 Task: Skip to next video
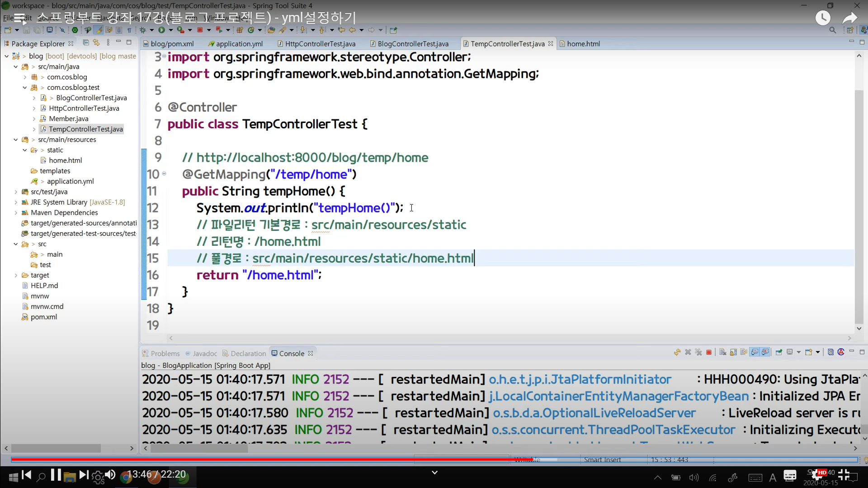pos(84,475)
